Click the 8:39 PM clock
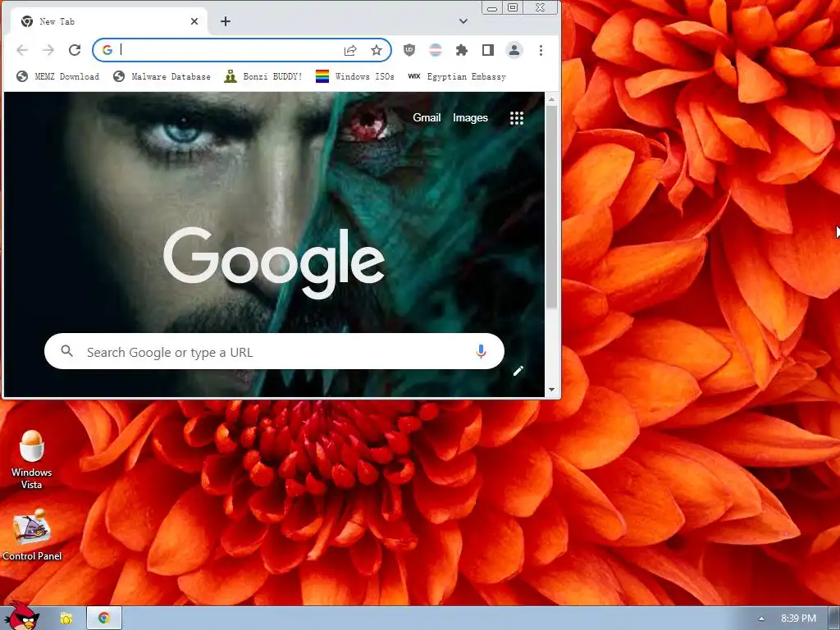 point(798,619)
